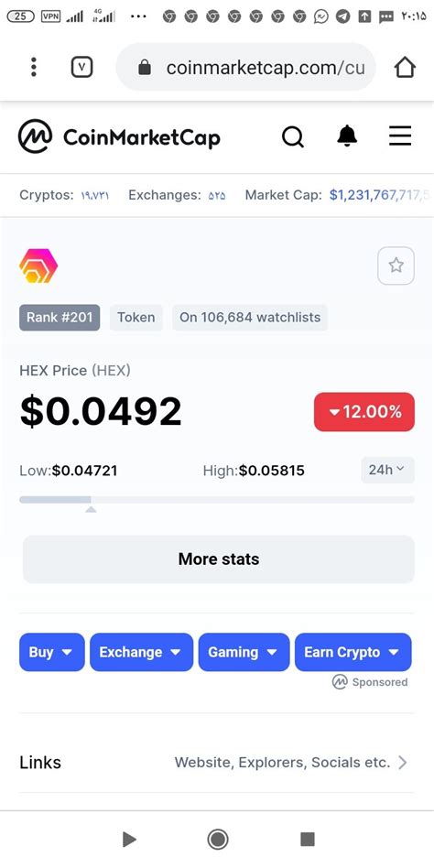Screen dimensions: 434x868
Task: Open the 24h time range dropdown
Action: tap(387, 470)
